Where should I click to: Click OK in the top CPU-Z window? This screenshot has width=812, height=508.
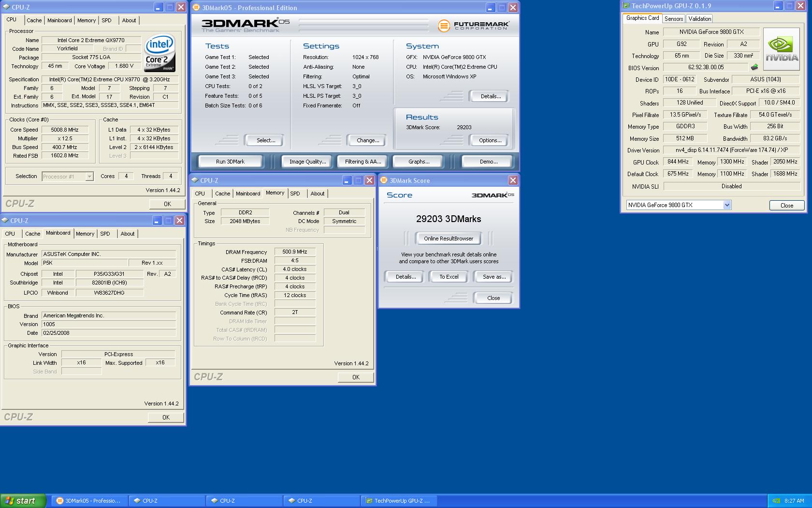click(x=167, y=204)
